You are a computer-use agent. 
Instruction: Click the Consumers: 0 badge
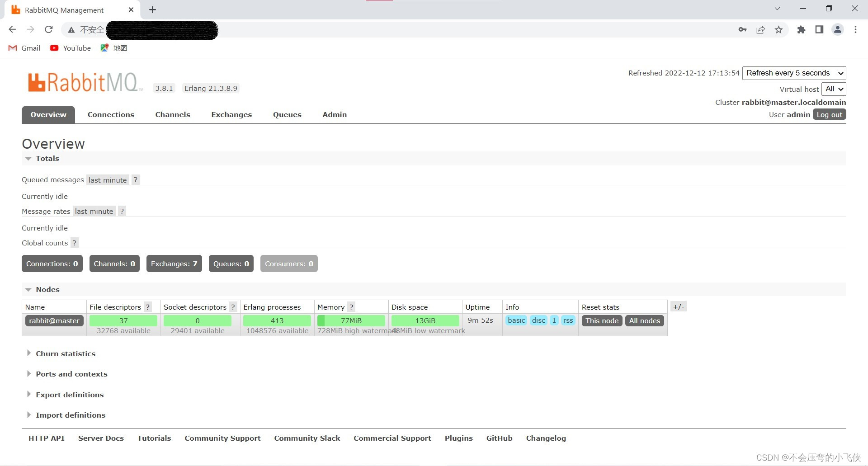(289, 264)
